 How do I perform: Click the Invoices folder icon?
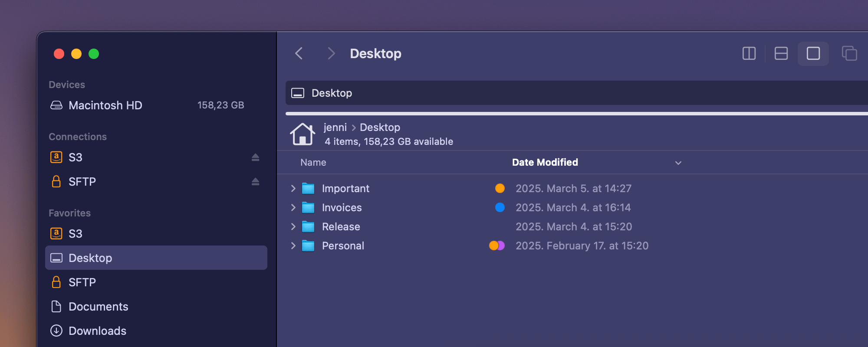coord(308,207)
